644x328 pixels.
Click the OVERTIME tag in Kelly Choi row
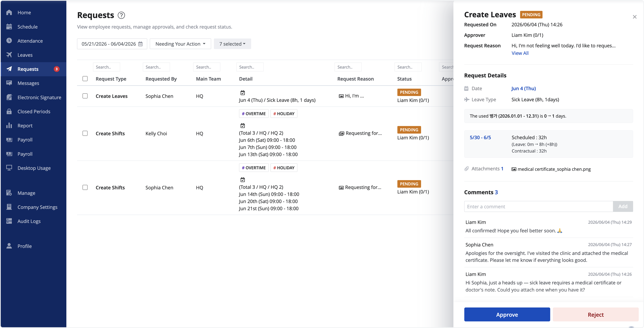coord(254,114)
